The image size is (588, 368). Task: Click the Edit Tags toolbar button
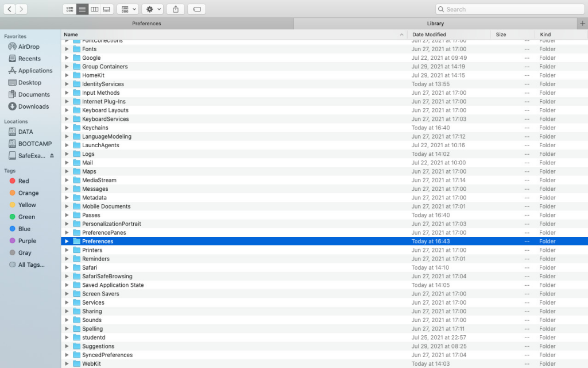tap(196, 9)
